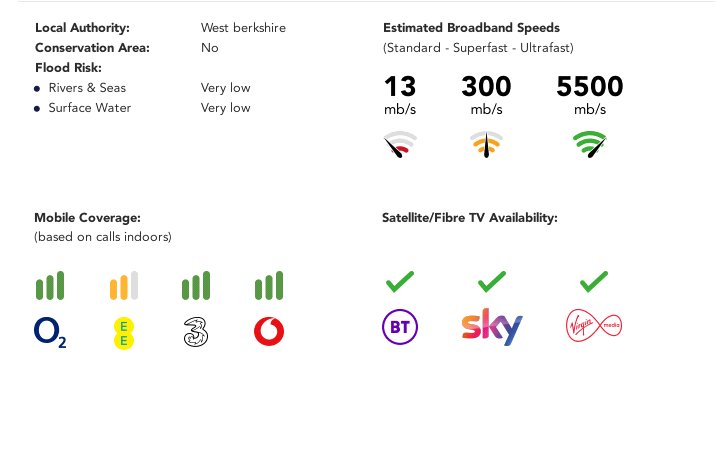Click the purple BT logo
The height and width of the screenshot is (465, 717).
pos(400,326)
